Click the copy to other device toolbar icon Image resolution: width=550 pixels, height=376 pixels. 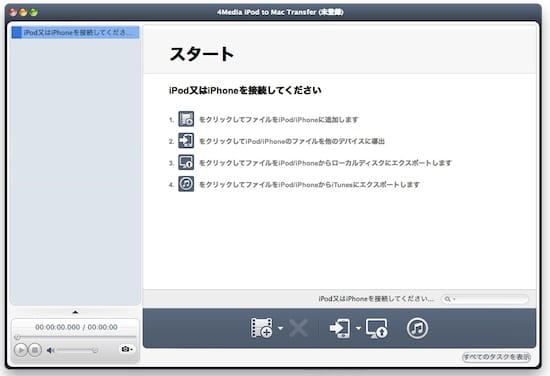(340, 328)
